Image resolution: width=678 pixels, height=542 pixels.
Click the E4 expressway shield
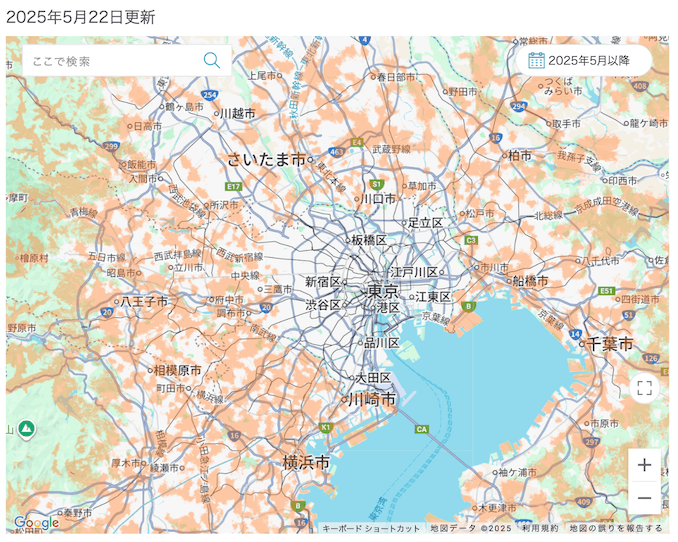[x=356, y=142]
